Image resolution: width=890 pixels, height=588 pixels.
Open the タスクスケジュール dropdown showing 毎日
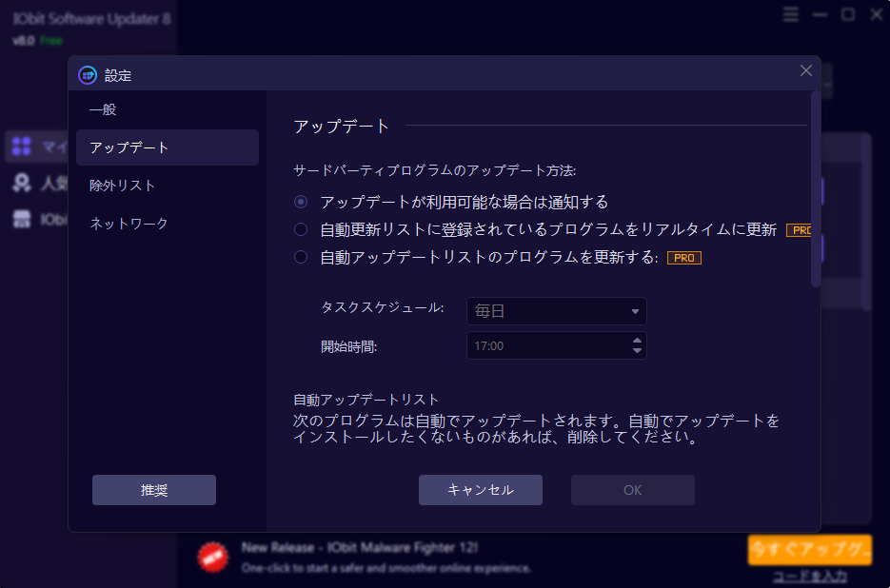(556, 311)
